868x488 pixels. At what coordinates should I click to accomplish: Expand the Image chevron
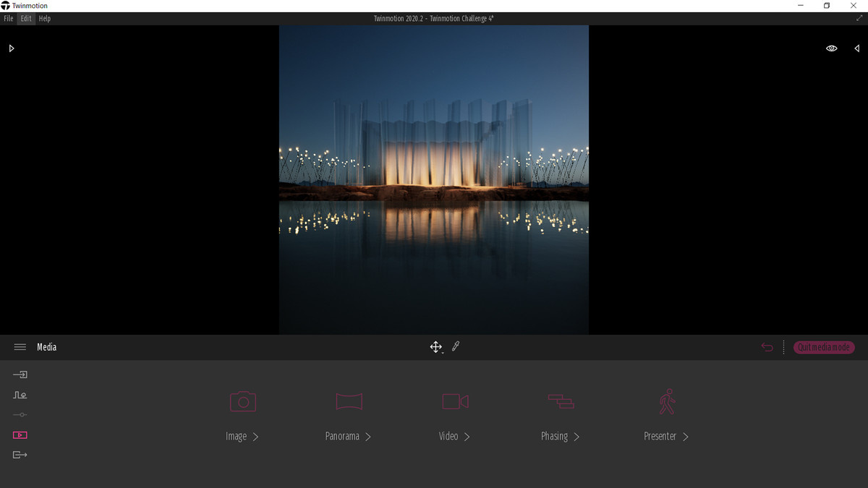pyautogui.click(x=255, y=437)
